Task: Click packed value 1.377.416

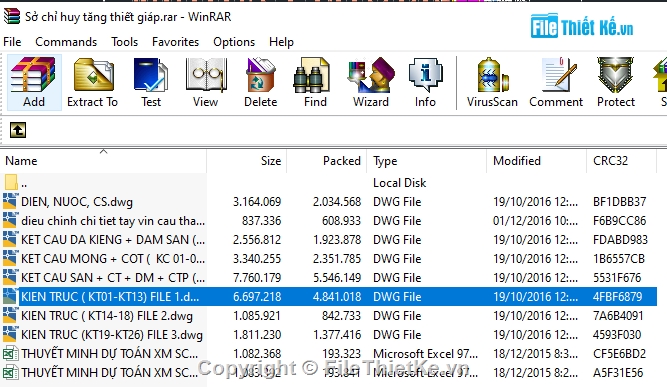Action: pyautogui.click(x=337, y=335)
